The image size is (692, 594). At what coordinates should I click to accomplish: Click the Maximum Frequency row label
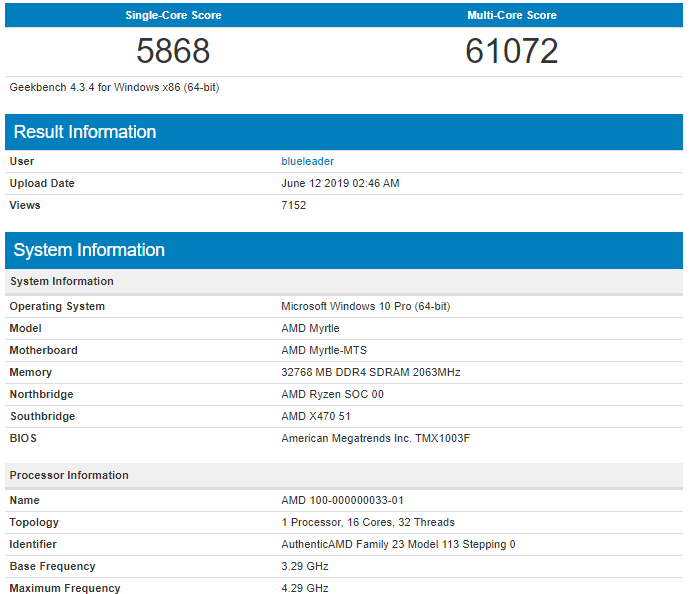click(x=65, y=589)
